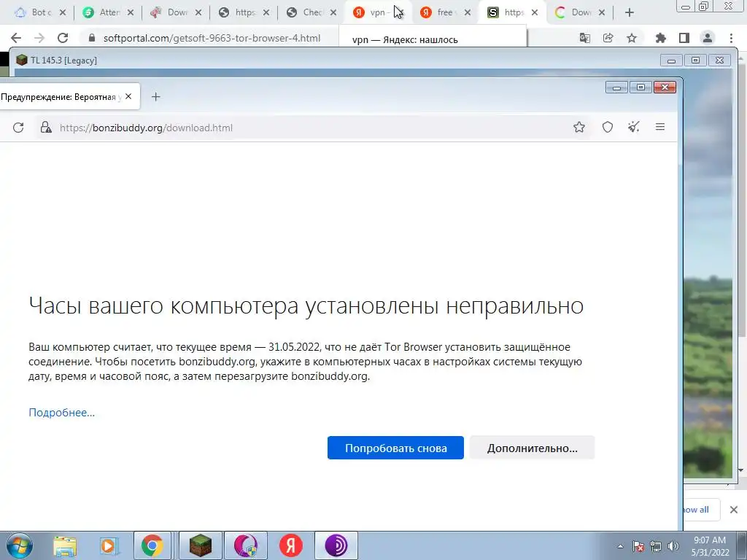747x560 pixels.
Task: Switch to Tor Browser on the taskbar
Action: (336, 545)
